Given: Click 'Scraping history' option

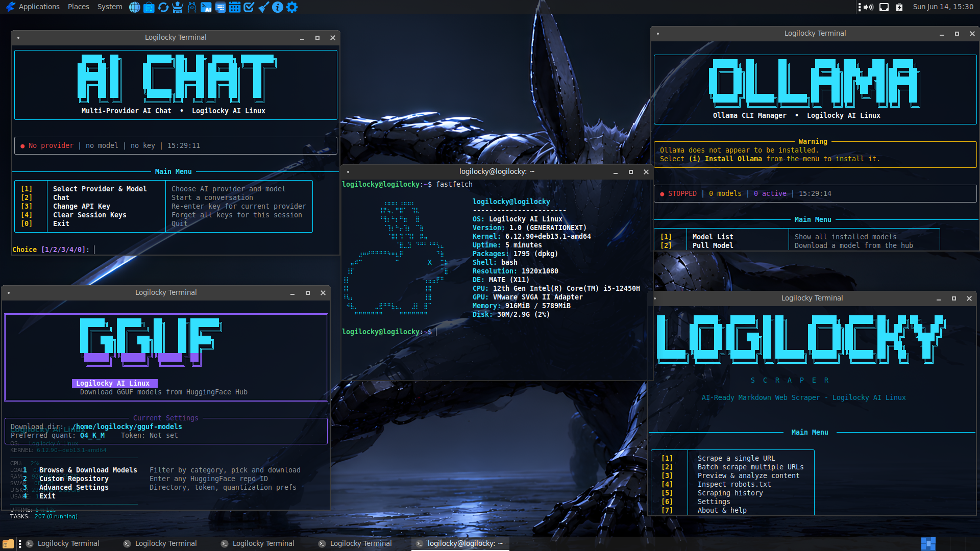Looking at the screenshot, I should click(730, 493).
